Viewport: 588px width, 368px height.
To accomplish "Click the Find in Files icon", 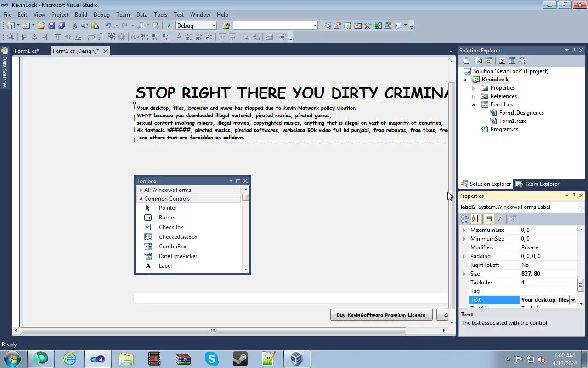I will [226, 25].
